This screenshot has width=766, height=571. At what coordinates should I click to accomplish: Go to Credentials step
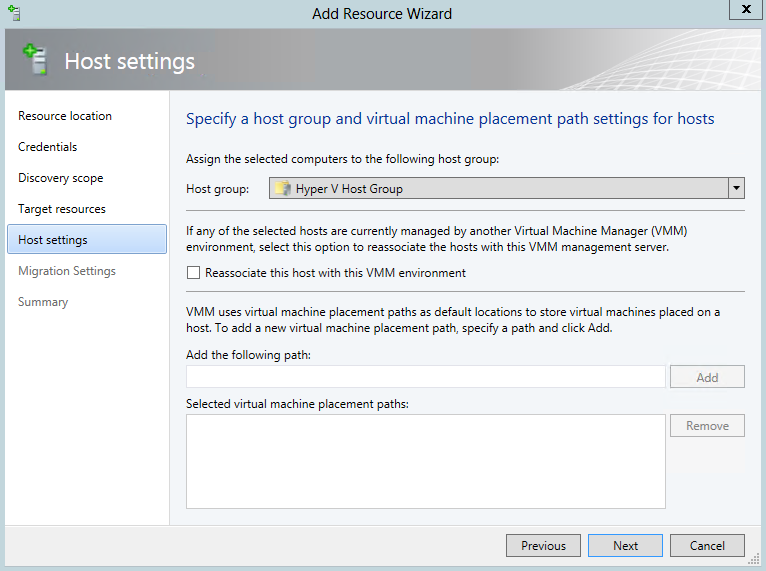[47, 147]
